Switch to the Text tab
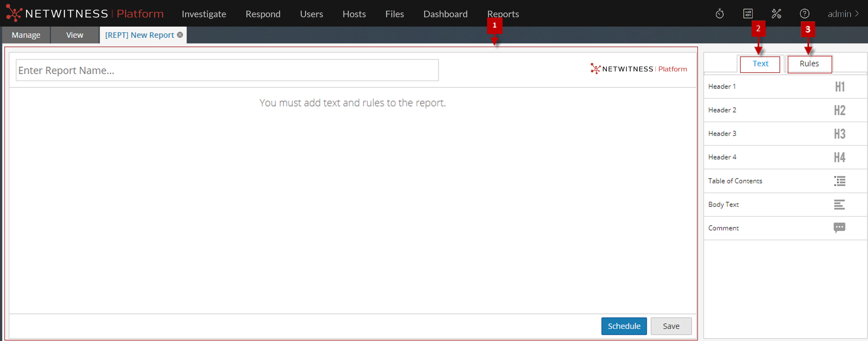Image resolution: width=868 pixels, height=341 pixels. point(760,64)
